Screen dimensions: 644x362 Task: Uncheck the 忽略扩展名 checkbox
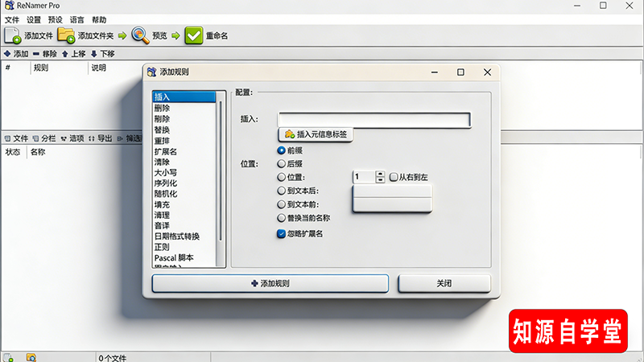(x=281, y=234)
